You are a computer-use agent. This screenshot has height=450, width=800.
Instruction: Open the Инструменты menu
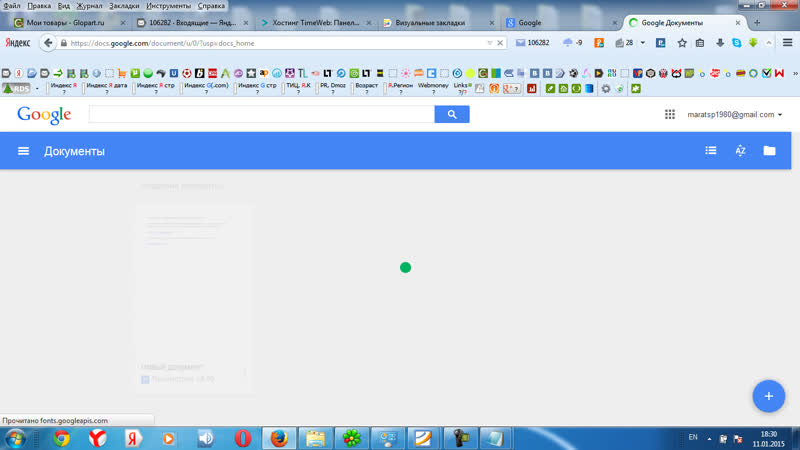(x=168, y=6)
